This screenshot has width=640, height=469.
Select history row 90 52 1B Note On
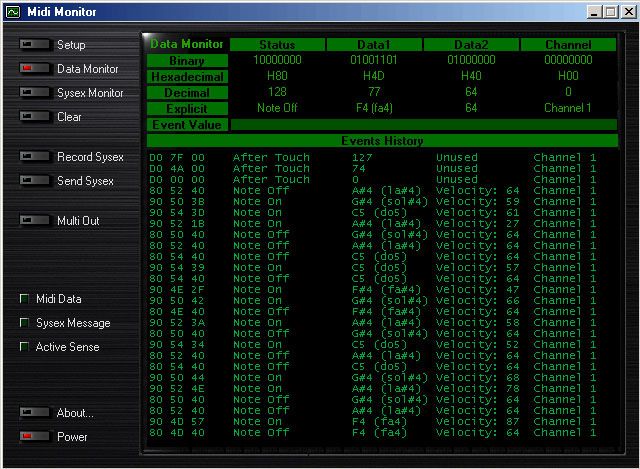(373, 223)
